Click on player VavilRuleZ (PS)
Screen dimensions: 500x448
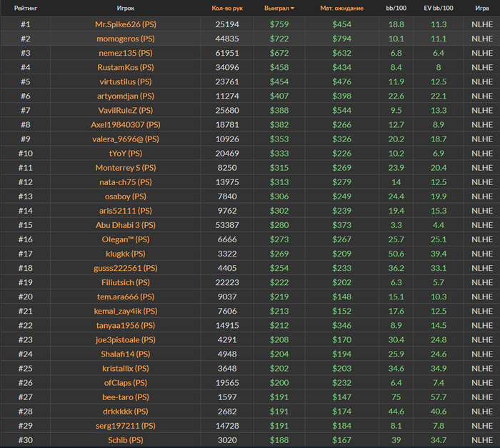coord(126,110)
